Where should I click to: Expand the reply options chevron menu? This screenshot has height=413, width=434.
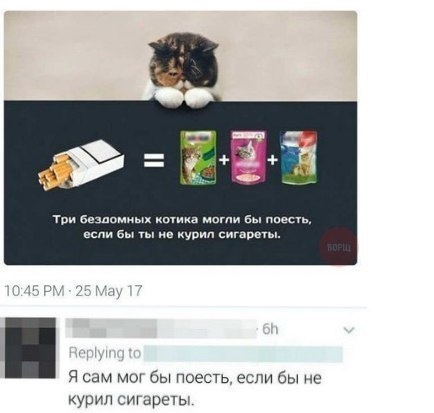tap(349, 330)
